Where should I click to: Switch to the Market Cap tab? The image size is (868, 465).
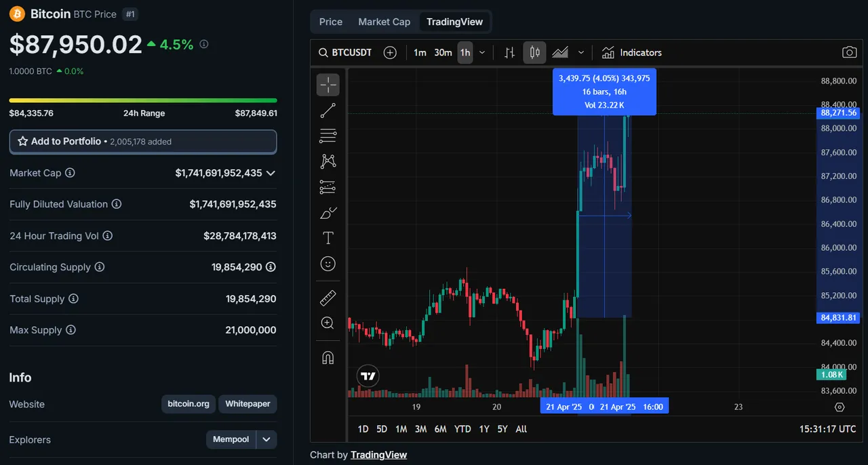click(x=384, y=22)
